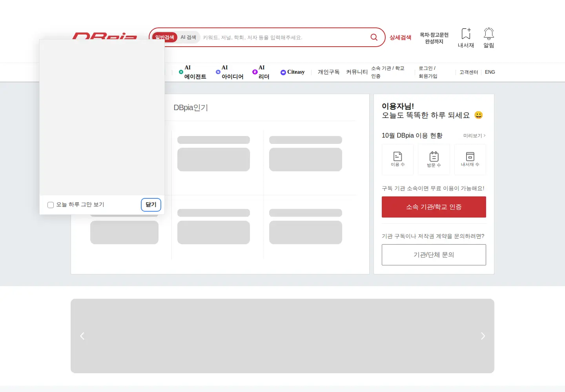This screenshot has width=565, height=392.
Task: Open 상세검색 advanced search
Action: [x=400, y=38]
